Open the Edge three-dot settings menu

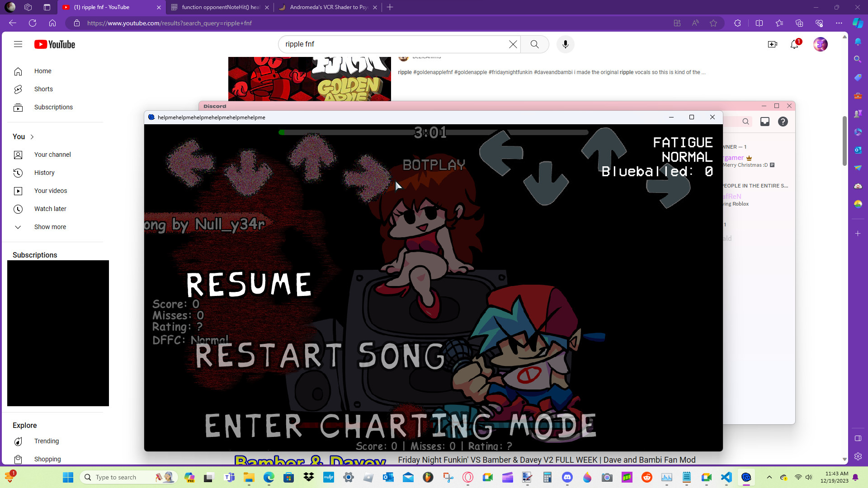[839, 23]
